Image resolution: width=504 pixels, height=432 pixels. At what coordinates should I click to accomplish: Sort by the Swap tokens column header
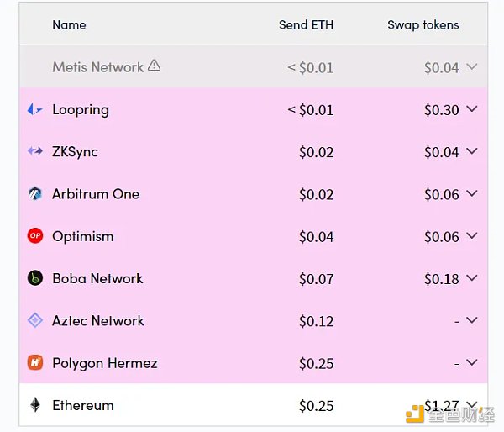(x=423, y=24)
